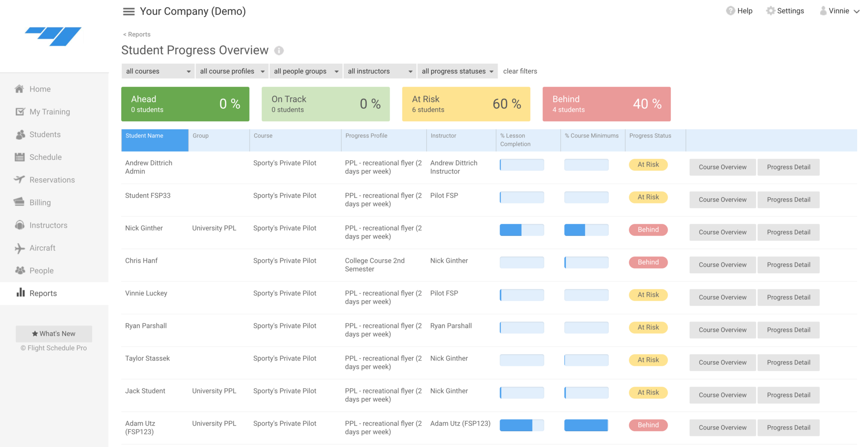
Task: Open the all courses dropdown
Action: pos(157,71)
